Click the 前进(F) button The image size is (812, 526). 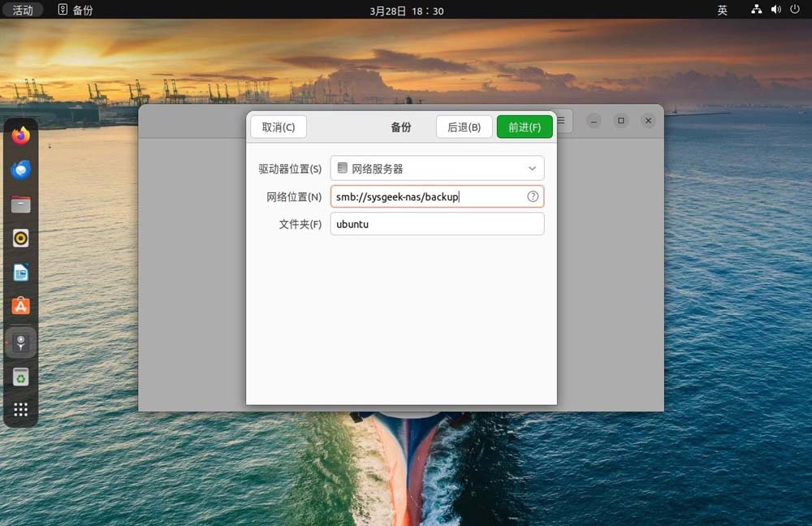coord(525,127)
